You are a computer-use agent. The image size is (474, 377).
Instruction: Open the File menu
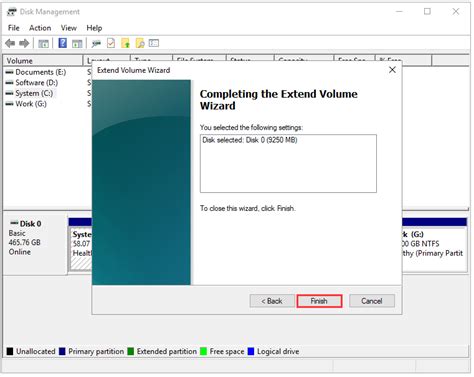(x=14, y=28)
